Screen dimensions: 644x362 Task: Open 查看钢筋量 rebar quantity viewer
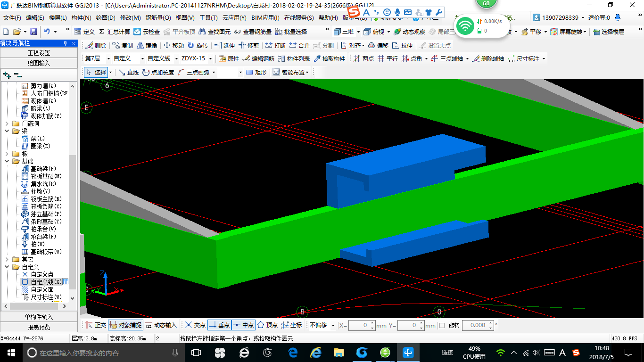pyautogui.click(x=253, y=32)
